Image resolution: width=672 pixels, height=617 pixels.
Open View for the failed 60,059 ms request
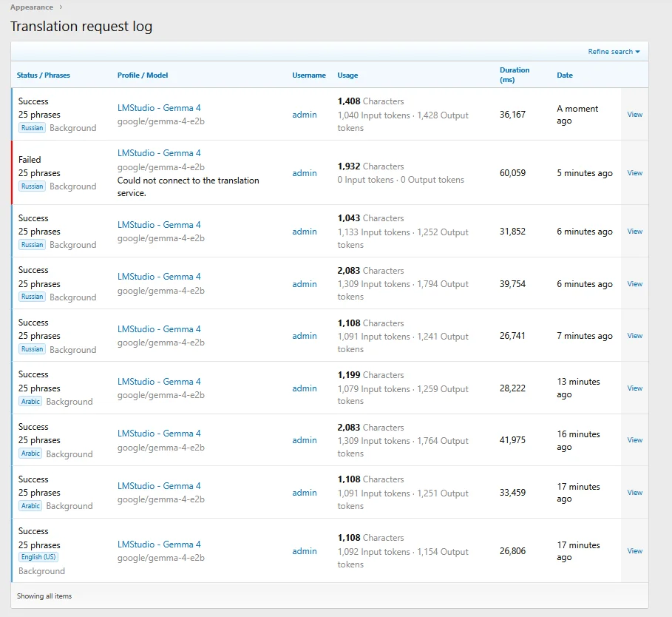tap(635, 173)
